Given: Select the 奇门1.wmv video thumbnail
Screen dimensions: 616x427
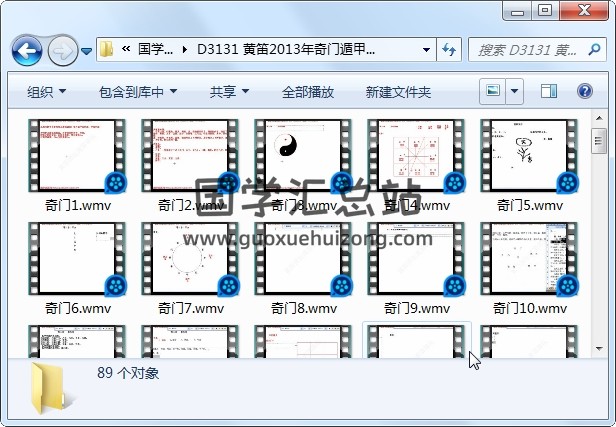Looking at the screenshot, I should tap(77, 156).
